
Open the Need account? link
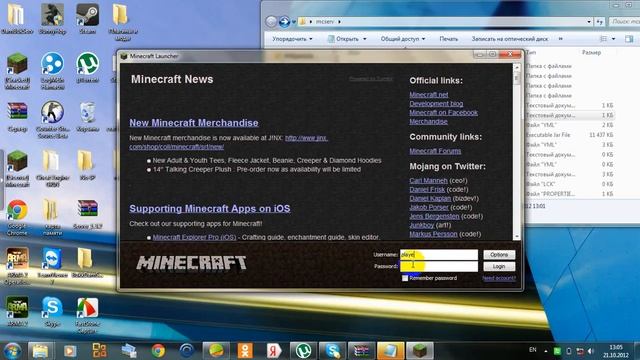[499, 278]
